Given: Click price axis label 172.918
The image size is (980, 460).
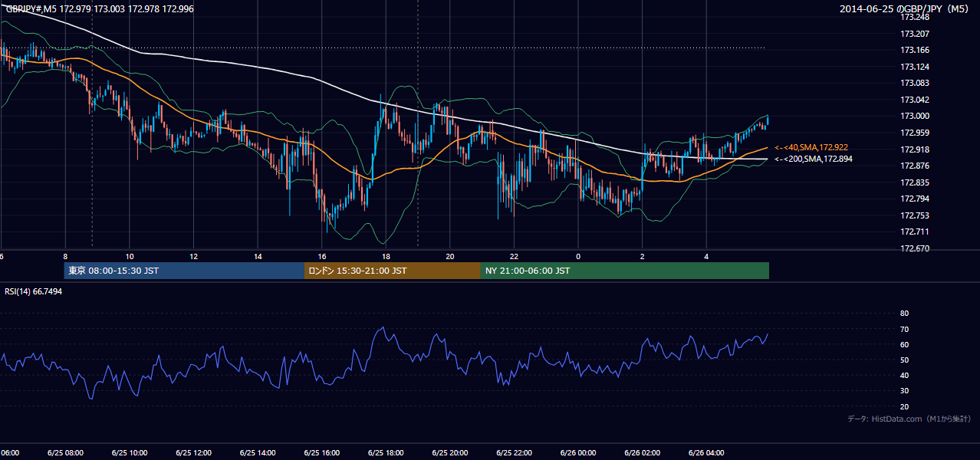Looking at the screenshot, I should tap(915, 149).
